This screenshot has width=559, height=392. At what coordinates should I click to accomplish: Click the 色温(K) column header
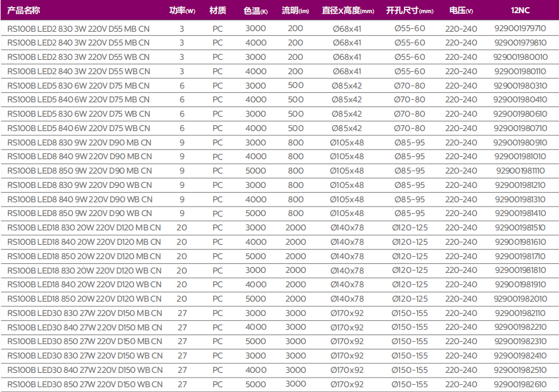point(256,11)
